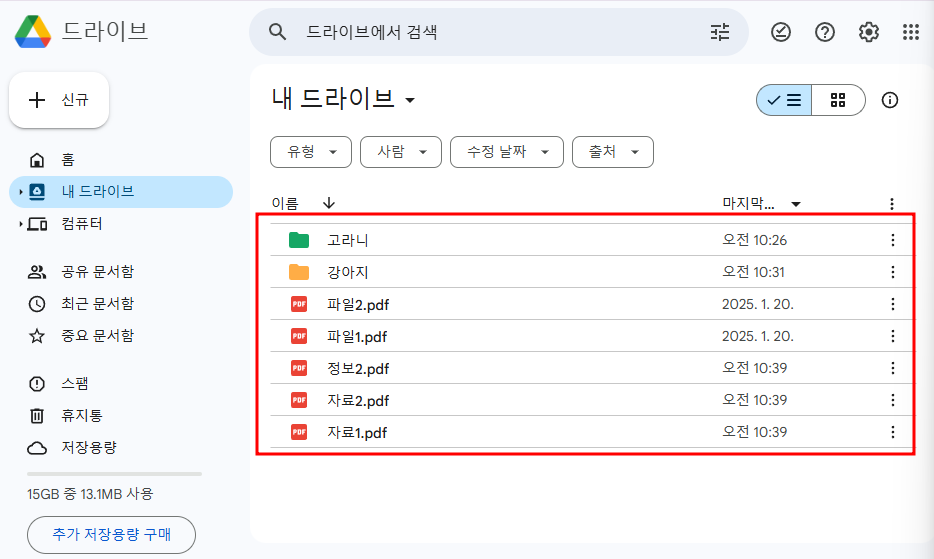Open the 사람 filter dropdown
This screenshot has height=559, width=934.
click(401, 152)
